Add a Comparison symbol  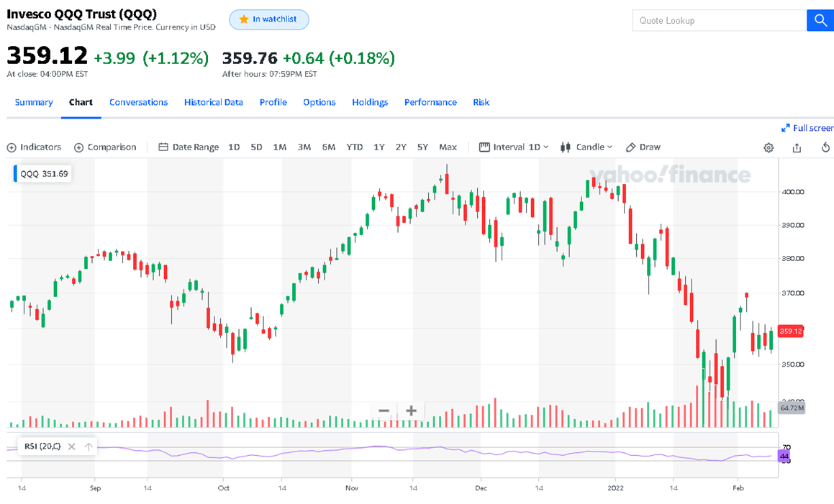(x=105, y=147)
